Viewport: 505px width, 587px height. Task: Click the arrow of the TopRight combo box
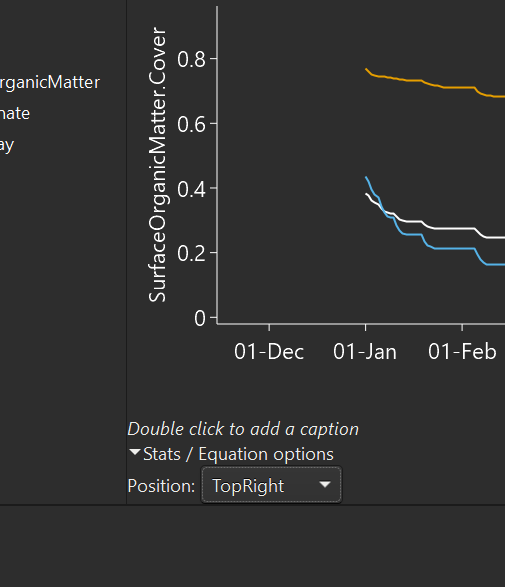point(325,484)
